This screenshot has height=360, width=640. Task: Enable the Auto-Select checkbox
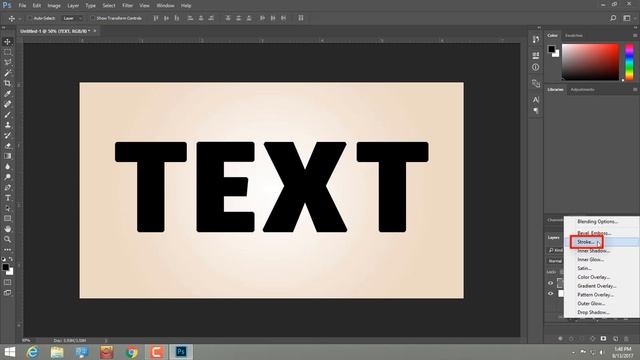pos(30,18)
